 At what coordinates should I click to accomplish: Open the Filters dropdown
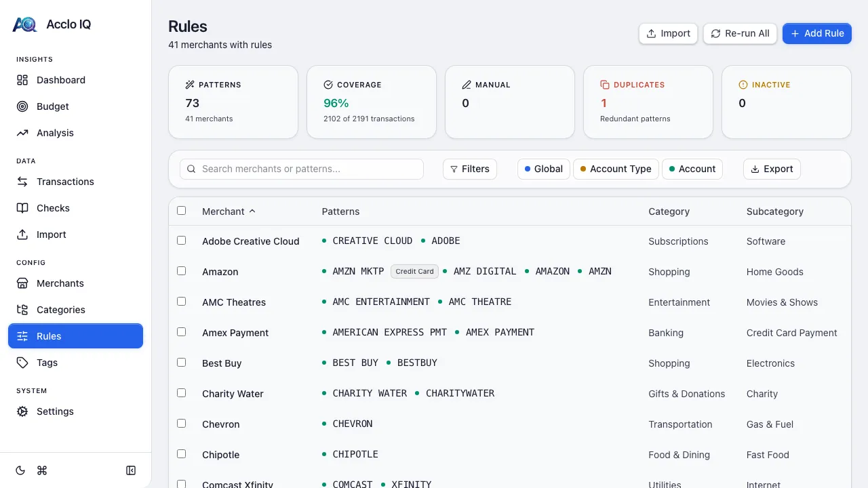tap(470, 169)
